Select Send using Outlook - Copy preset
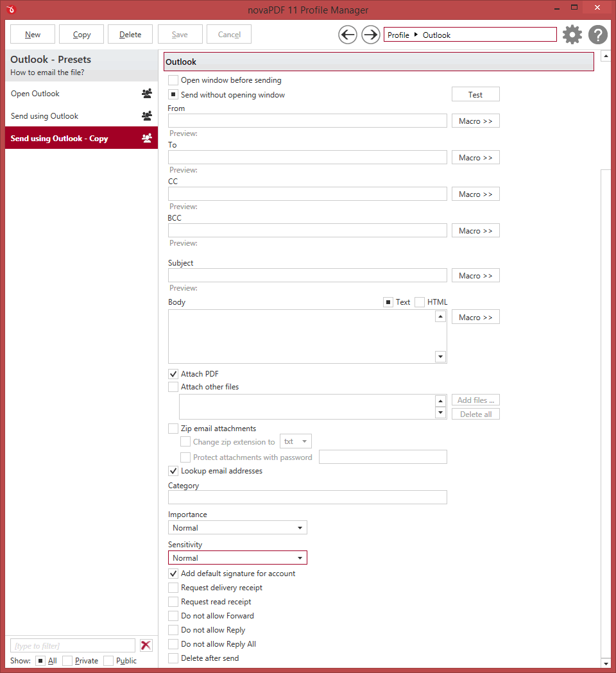Image resolution: width=616 pixels, height=673 pixels. 81,138
